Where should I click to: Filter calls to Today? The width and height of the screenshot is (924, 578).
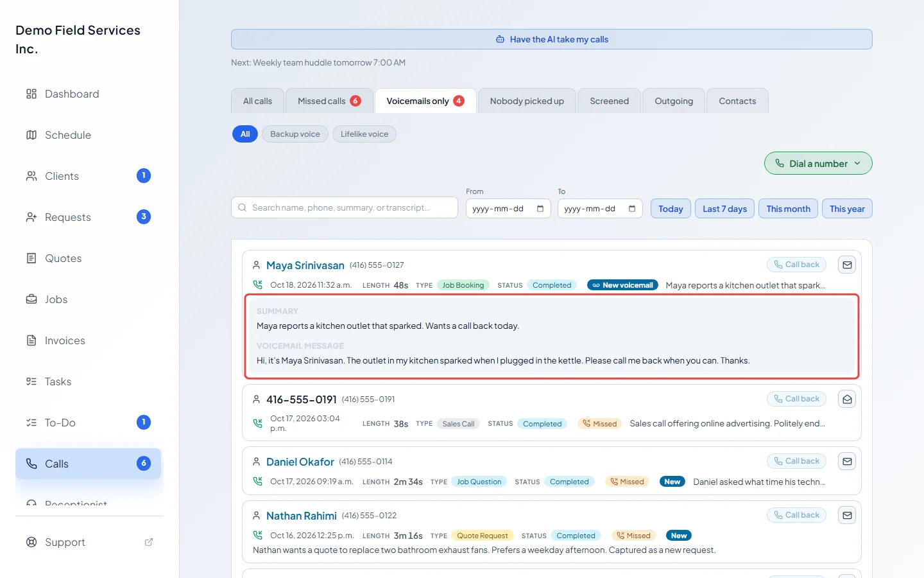pos(671,209)
